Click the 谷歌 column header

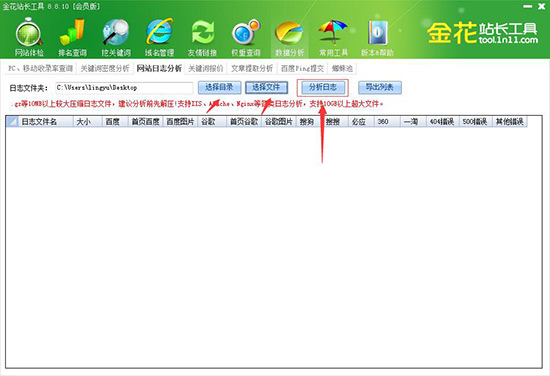pos(212,122)
